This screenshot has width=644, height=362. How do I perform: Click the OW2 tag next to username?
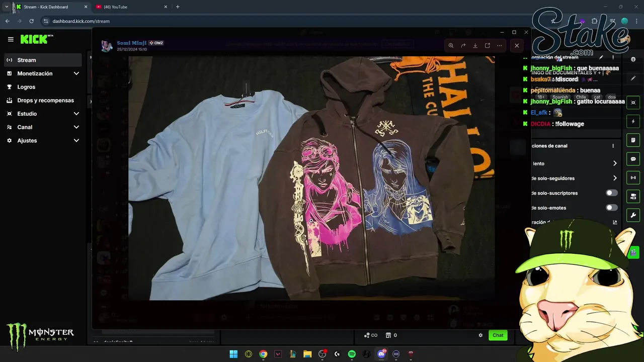pyautogui.click(x=156, y=43)
